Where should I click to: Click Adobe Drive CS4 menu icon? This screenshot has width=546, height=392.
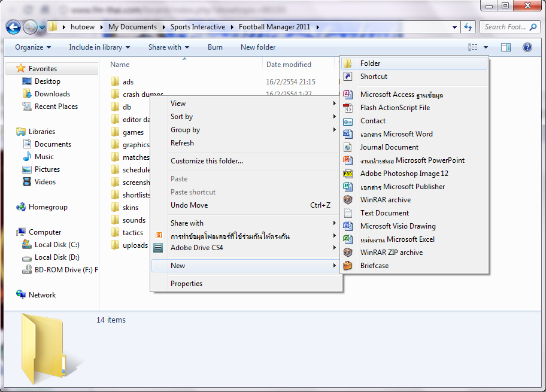pos(159,248)
